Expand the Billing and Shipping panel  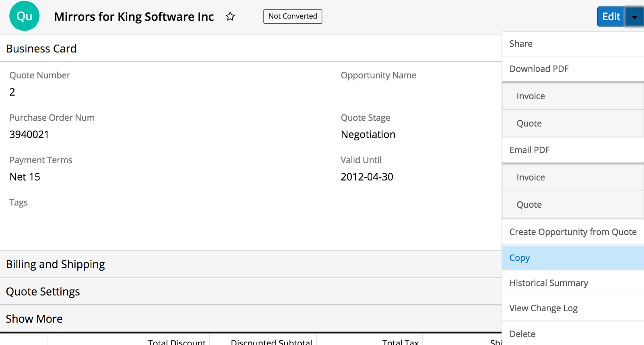pos(55,264)
